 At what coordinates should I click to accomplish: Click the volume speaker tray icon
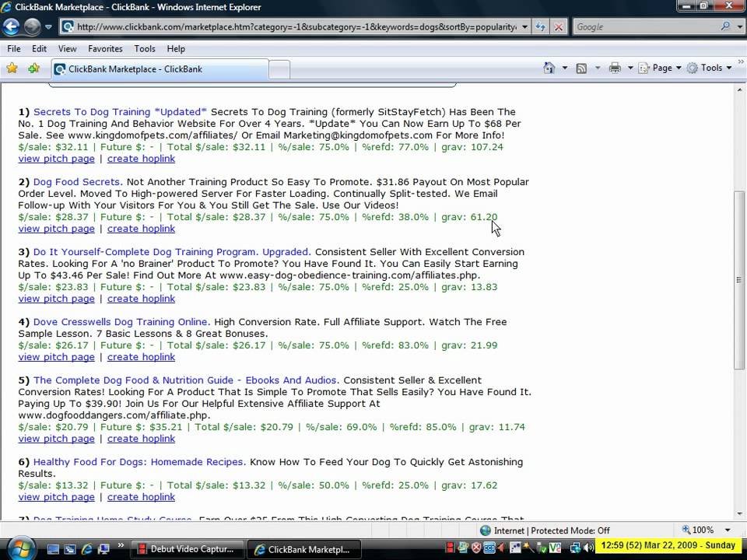[588, 548]
